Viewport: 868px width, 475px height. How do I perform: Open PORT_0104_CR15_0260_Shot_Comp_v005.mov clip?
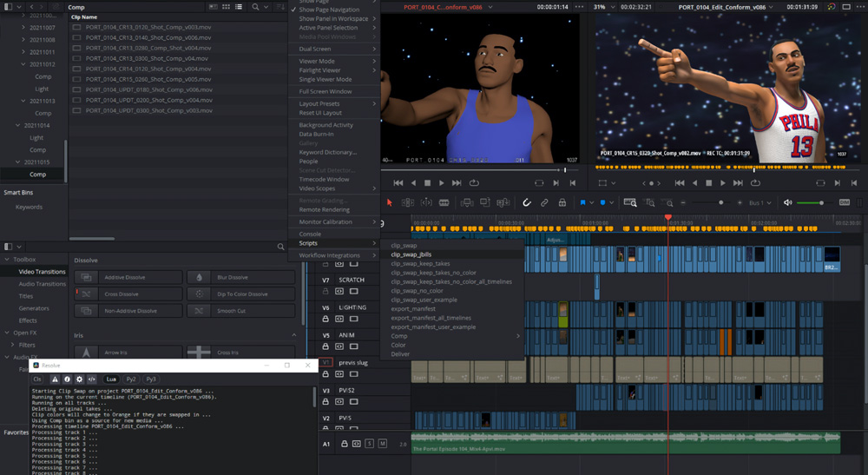148,79
